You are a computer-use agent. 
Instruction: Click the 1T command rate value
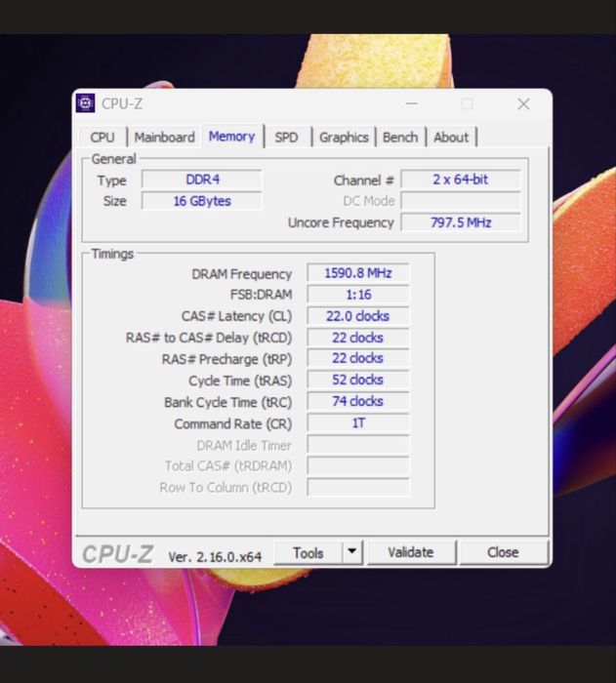(358, 422)
